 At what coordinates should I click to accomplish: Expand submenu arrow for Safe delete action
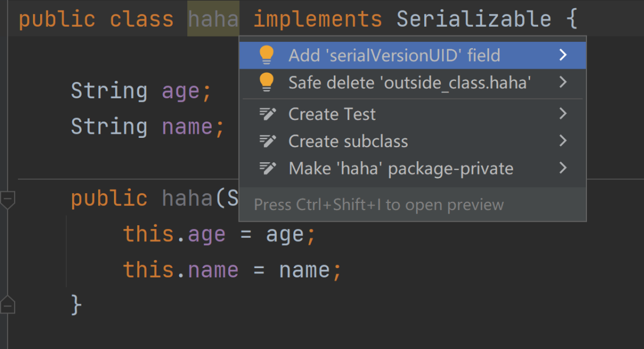(x=563, y=82)
